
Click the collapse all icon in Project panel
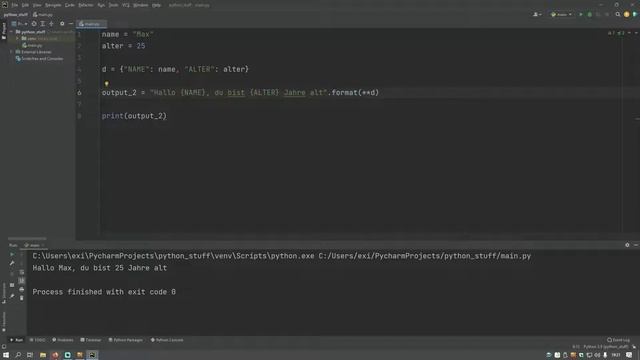coord(51,24)
